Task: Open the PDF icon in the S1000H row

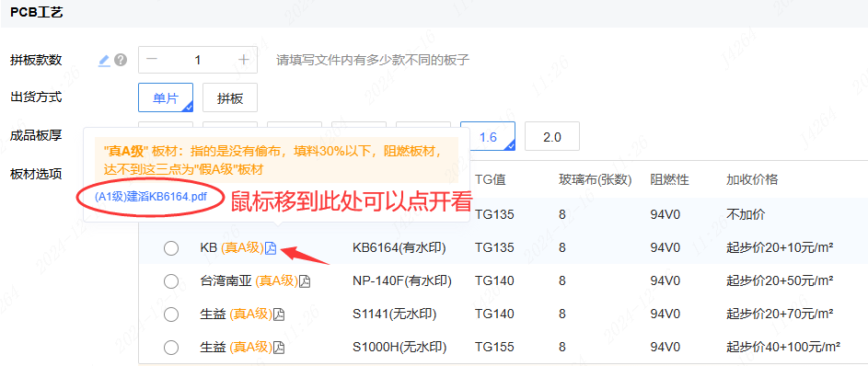Action: 279,348
